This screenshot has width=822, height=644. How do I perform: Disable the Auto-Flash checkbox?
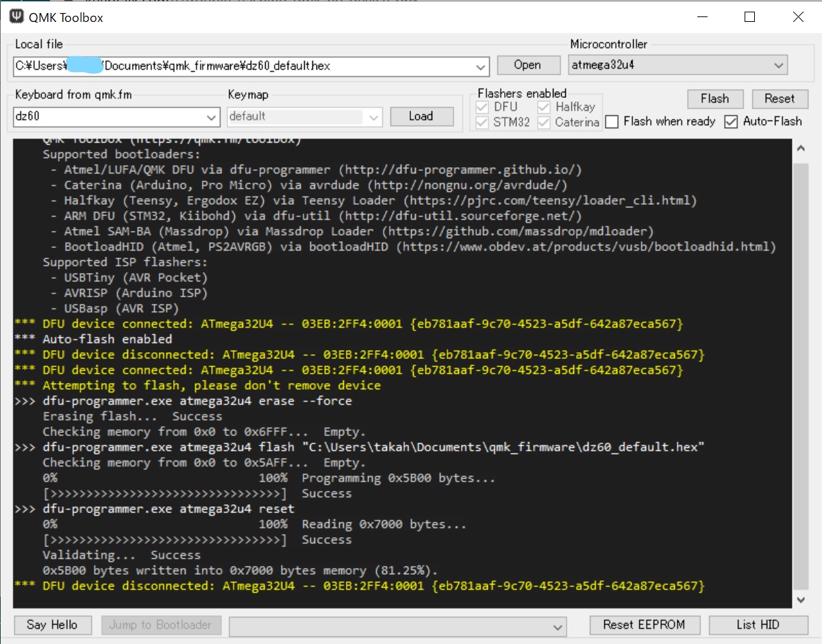point(731,122)
